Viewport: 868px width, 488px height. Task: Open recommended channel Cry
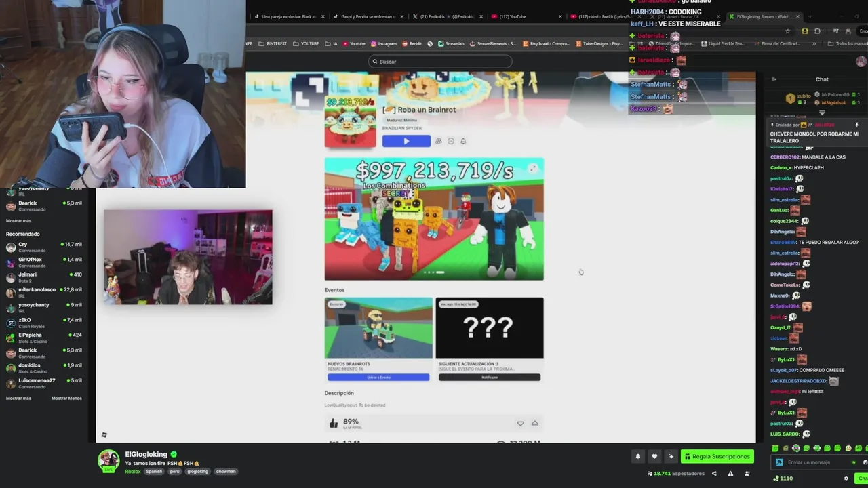coord(44,247)
